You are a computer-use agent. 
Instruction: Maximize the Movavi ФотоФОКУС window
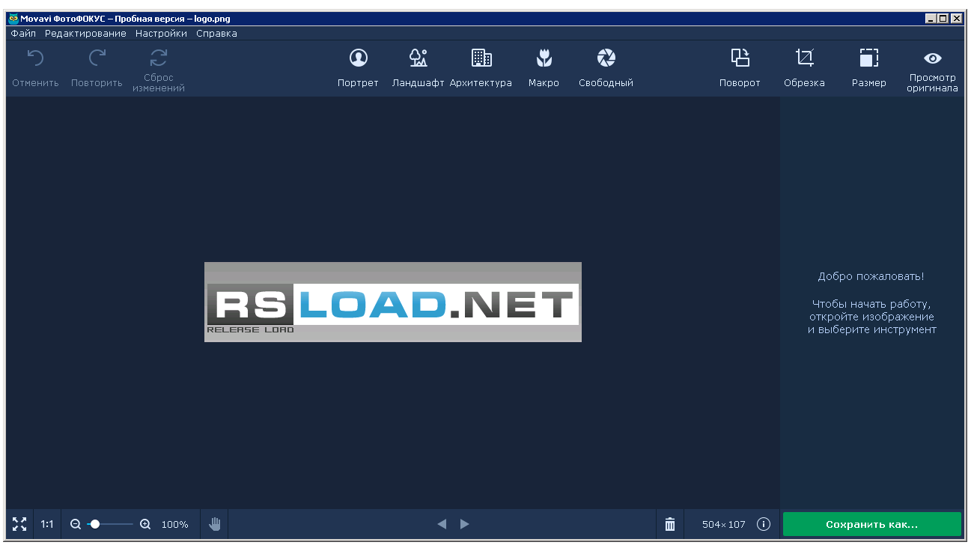(x=943, y=19)
